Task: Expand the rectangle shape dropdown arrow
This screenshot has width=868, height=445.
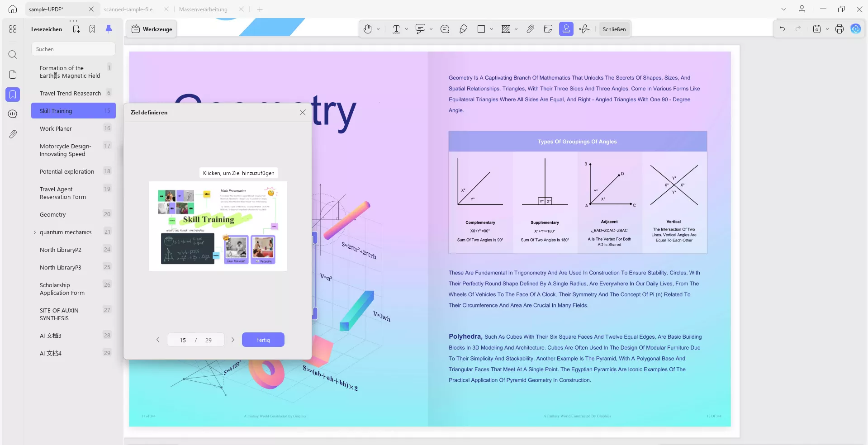Action: [492, 29]
